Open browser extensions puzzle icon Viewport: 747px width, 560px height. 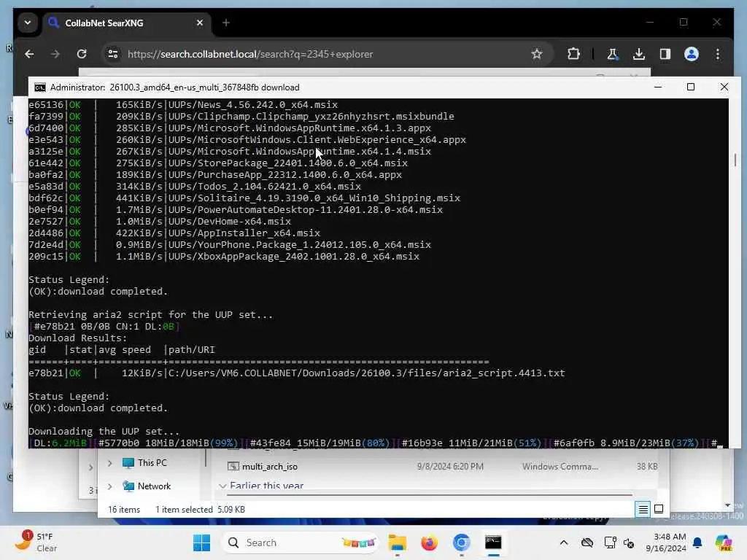(x=573, y=54)
